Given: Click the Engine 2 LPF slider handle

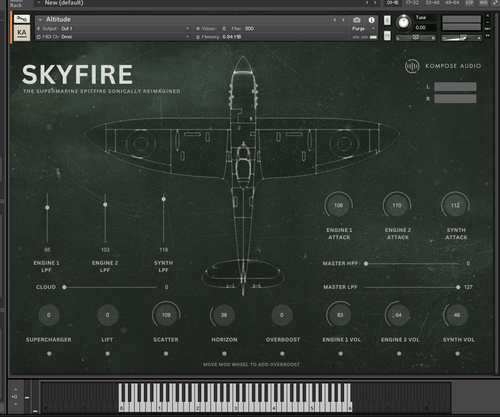Looking at the screenshot, I should coord(105,204).
